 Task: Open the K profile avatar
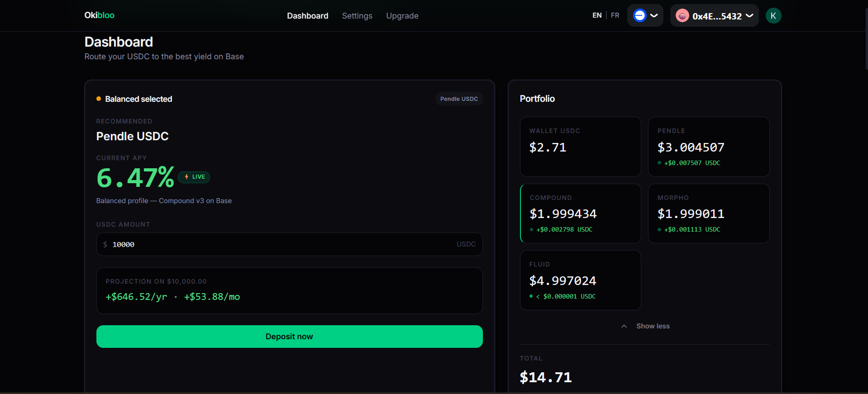tap(773, 16)
